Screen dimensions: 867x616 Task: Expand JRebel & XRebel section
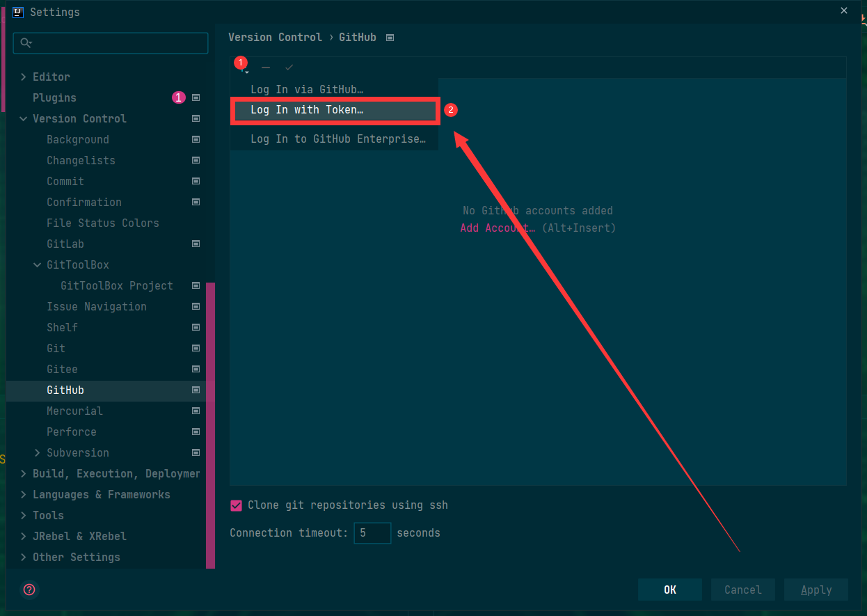click(x=24, y=536)
